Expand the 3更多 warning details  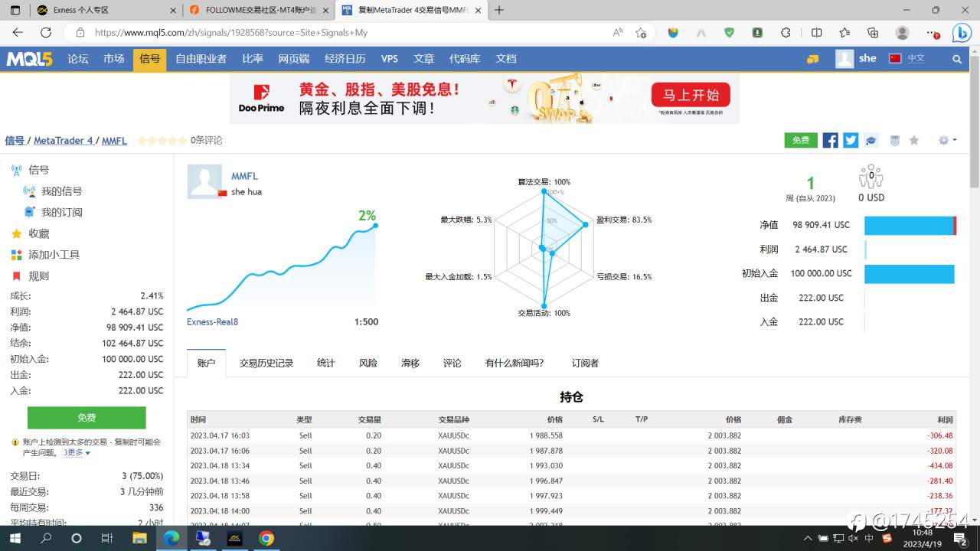[77, 452]
